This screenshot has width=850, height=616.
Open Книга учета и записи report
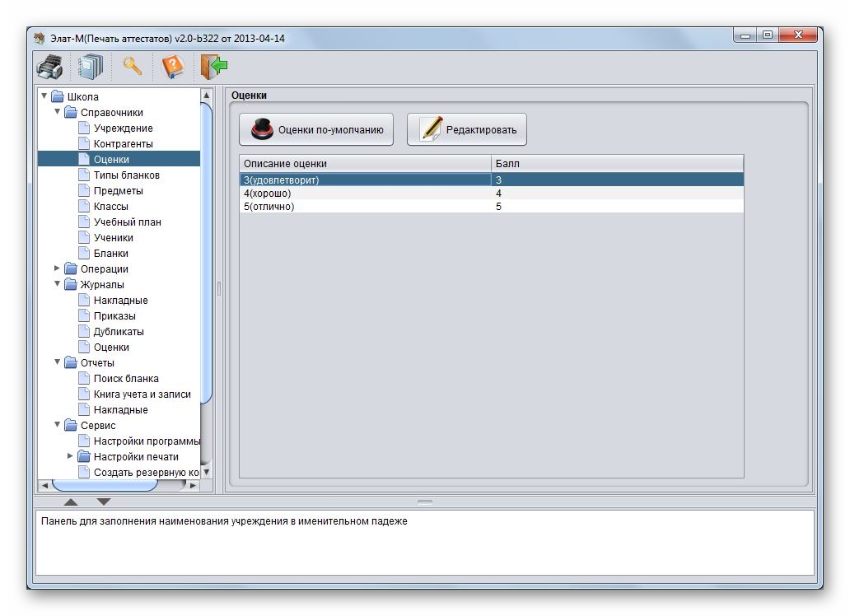[142, 394]
